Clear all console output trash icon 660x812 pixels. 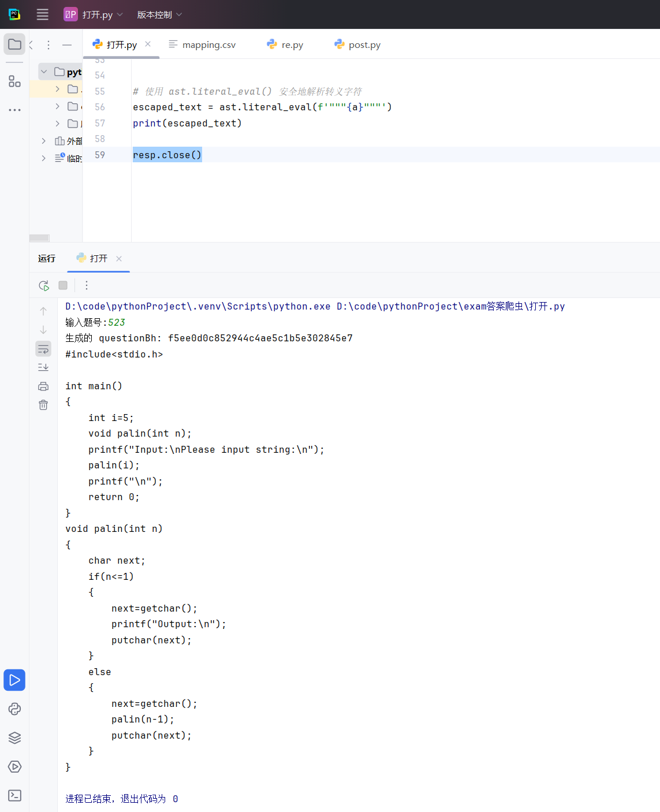point(43,405)
